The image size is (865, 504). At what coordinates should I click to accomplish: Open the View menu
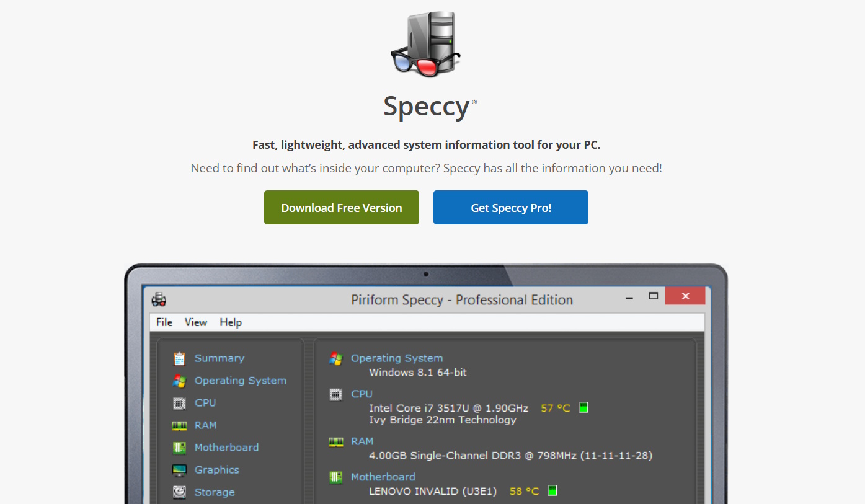[196, 322]
